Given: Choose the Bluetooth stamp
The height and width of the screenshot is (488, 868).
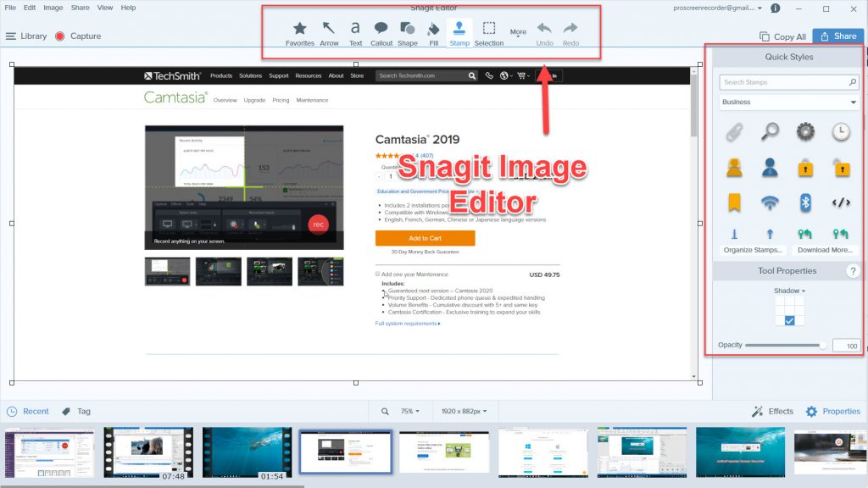Looking at the screenshot, I should point(805,202).
